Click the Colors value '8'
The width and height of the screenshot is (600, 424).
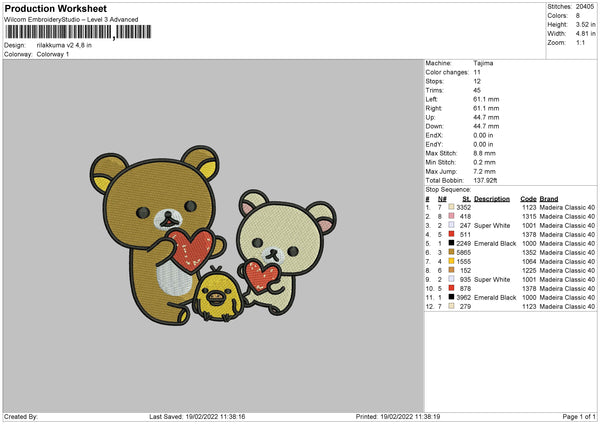(x=578, y=16)
